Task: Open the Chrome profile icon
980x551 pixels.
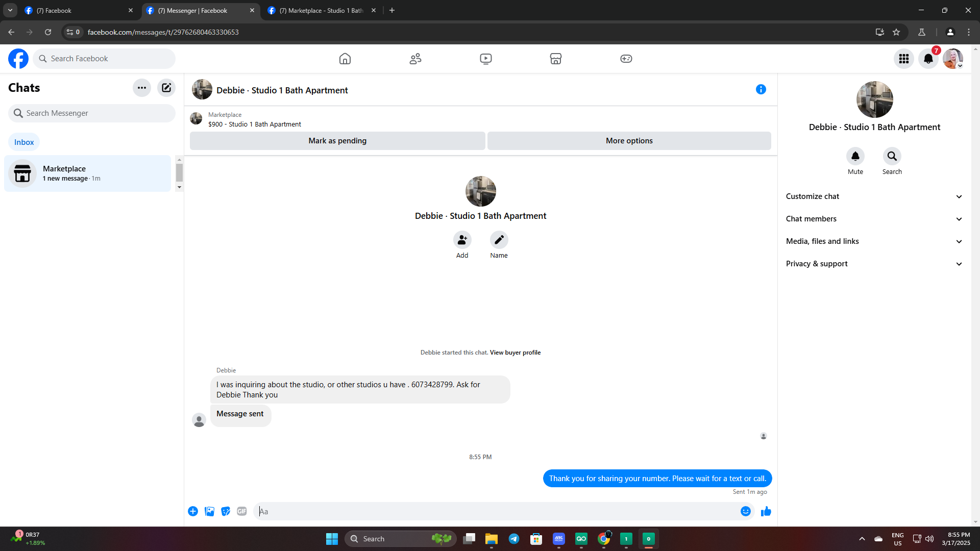Action: 950,32
